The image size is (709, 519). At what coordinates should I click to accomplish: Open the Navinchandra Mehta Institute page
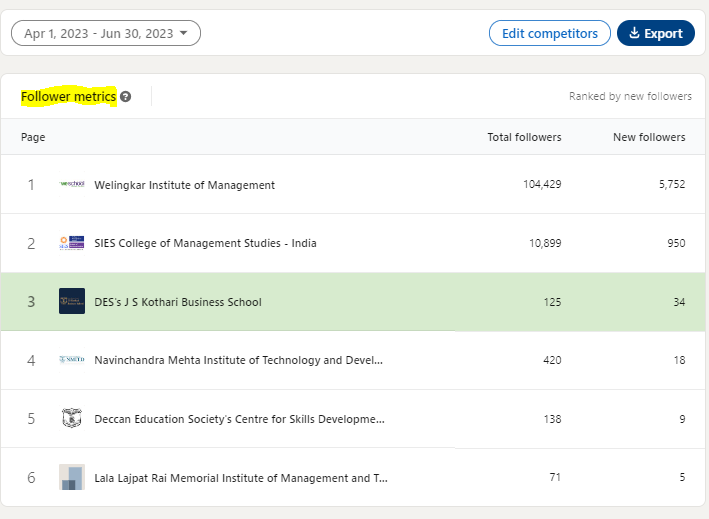click(238, 360)
